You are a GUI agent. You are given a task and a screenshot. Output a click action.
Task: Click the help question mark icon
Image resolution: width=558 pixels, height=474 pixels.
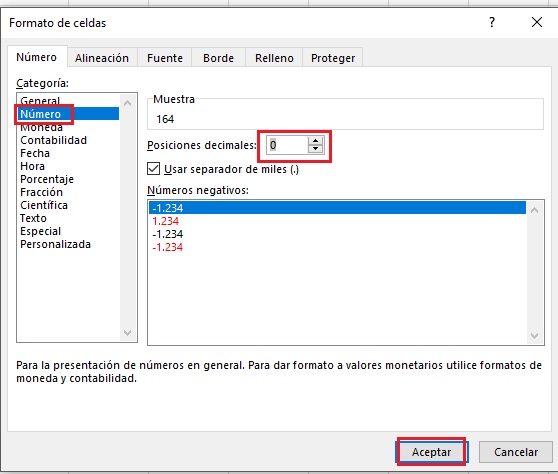pos(492,22)
